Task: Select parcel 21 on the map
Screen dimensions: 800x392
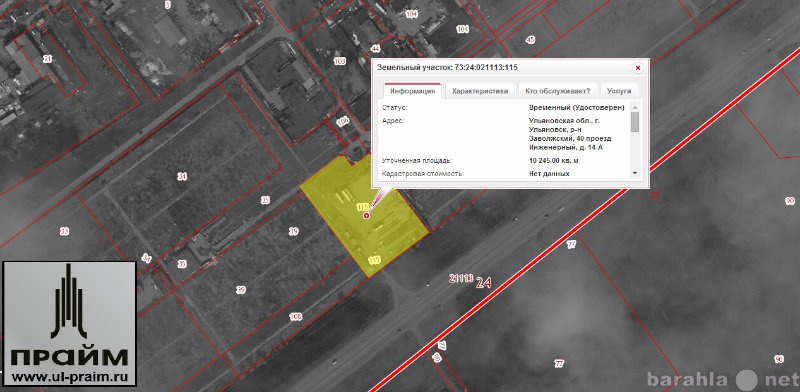Action: click(47, 59)
